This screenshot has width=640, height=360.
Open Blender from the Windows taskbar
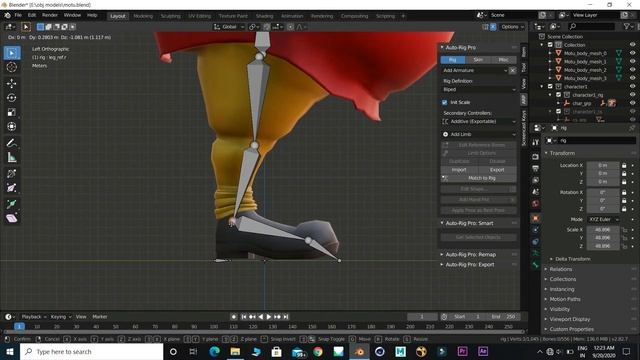[x=359, y=351]
